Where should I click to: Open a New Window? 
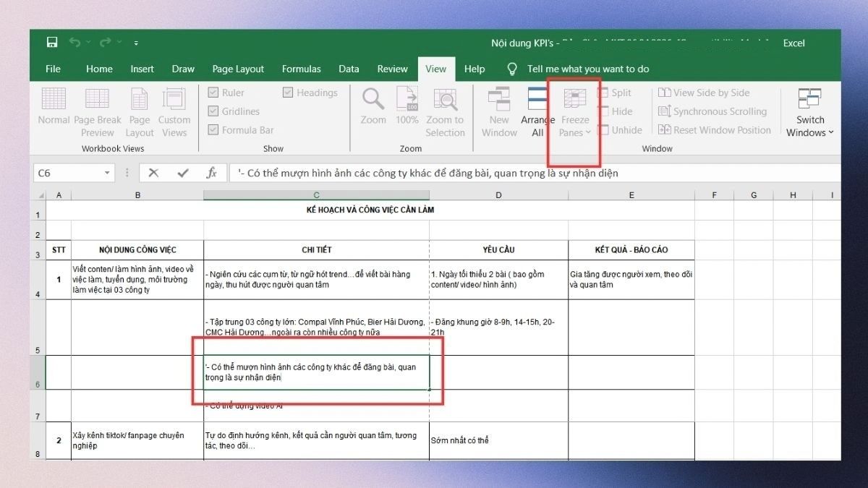[x=499, y=112]
